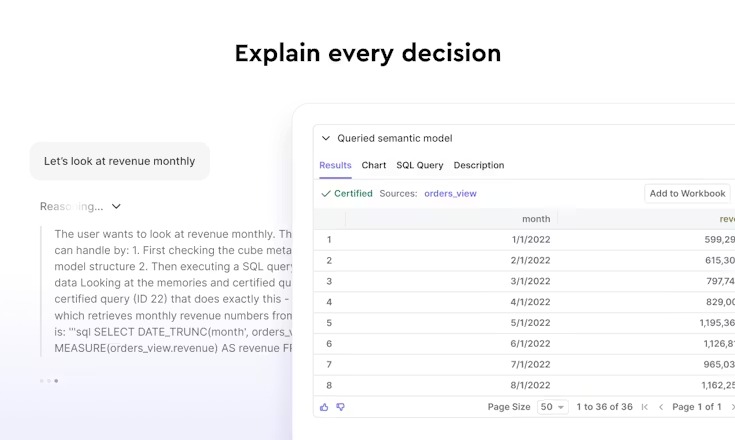Open the orders_view source link

pos(450,194)
